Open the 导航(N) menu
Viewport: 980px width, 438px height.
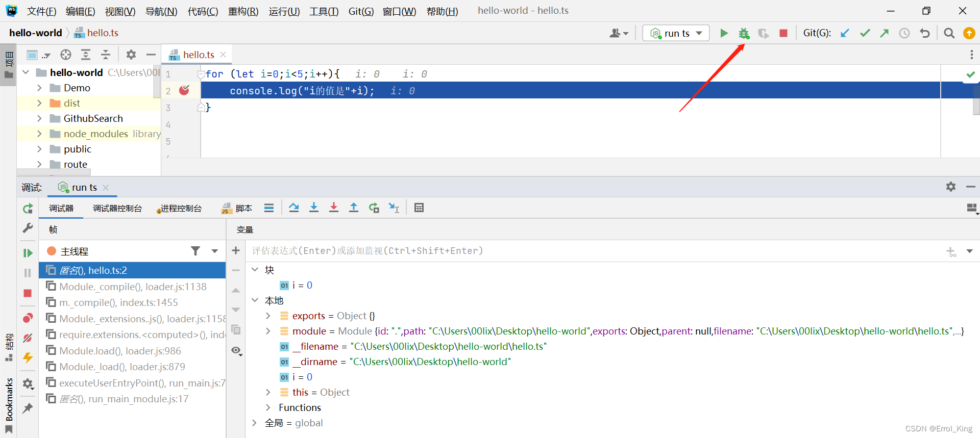161,11
